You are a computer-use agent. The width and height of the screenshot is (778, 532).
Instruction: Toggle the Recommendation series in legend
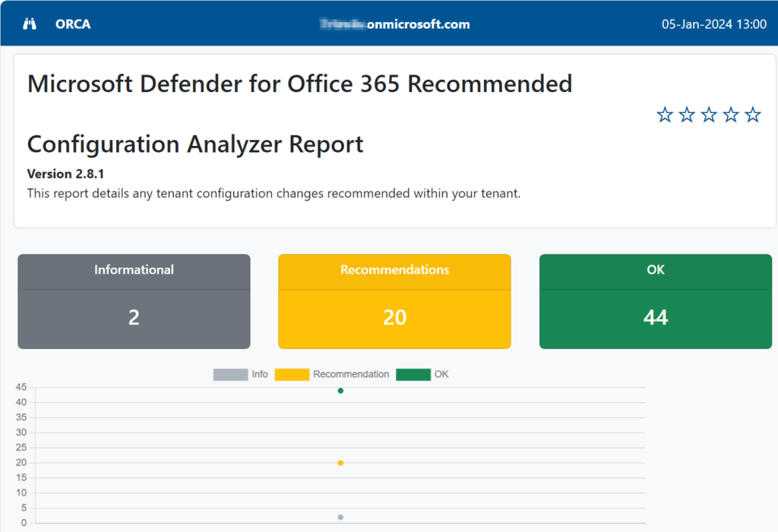(x=332, y=374)
